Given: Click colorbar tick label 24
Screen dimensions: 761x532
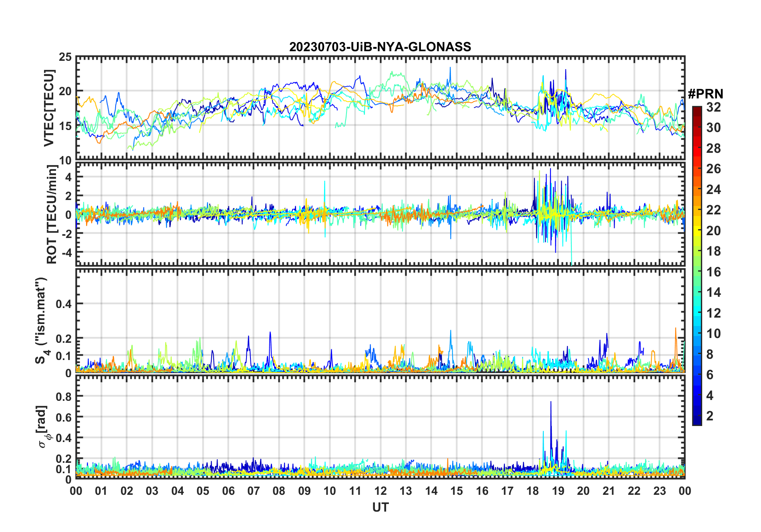Looking at the screenshot, I should [x=713, y=189].
